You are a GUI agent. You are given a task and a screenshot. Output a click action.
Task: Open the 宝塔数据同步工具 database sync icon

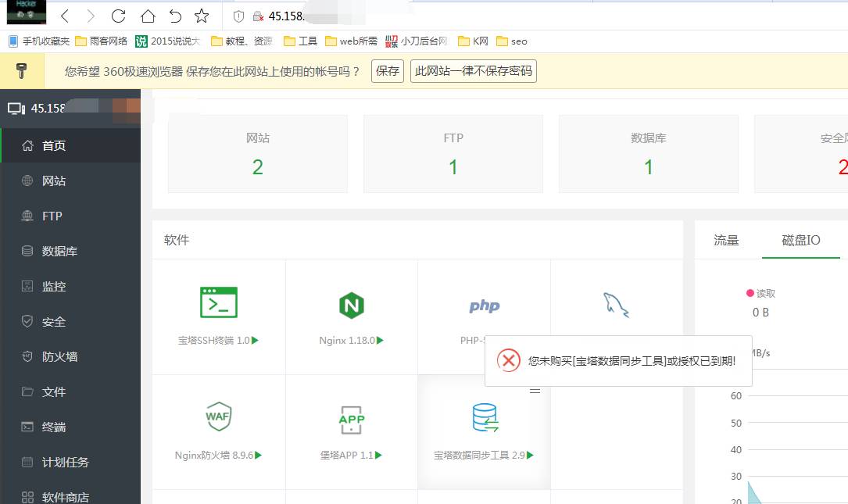pos(485,418)
